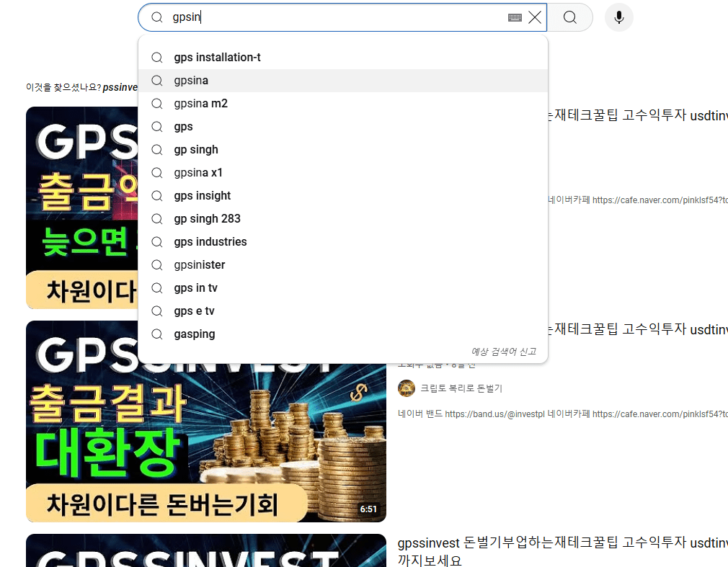
Task: Click the 'pssinve' did-you-mean link
Action: (120, 87)
